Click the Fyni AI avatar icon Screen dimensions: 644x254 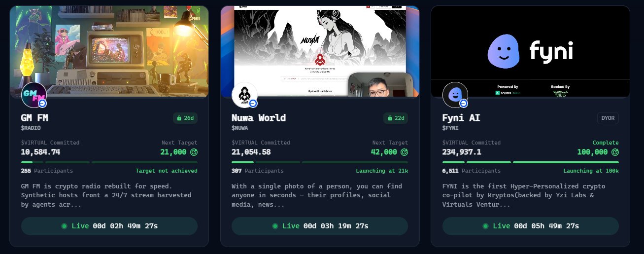pos(455,95)
